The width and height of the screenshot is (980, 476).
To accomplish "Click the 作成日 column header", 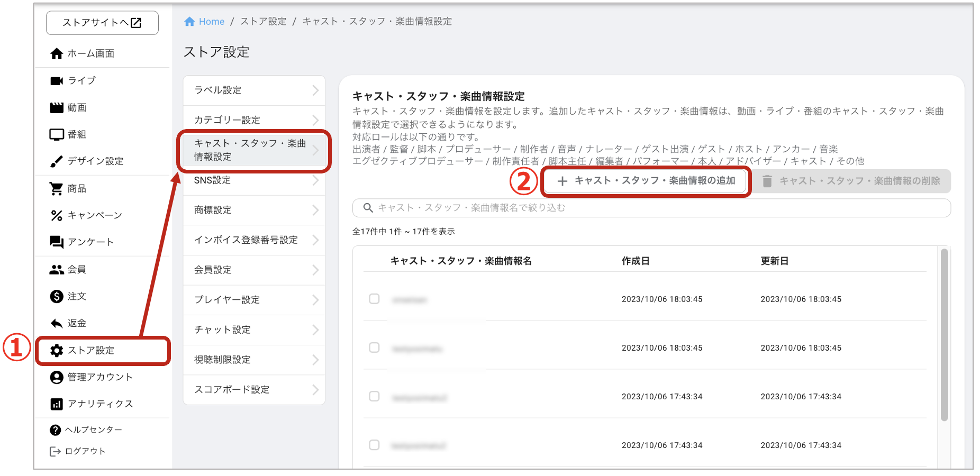I will click(636, 261).
